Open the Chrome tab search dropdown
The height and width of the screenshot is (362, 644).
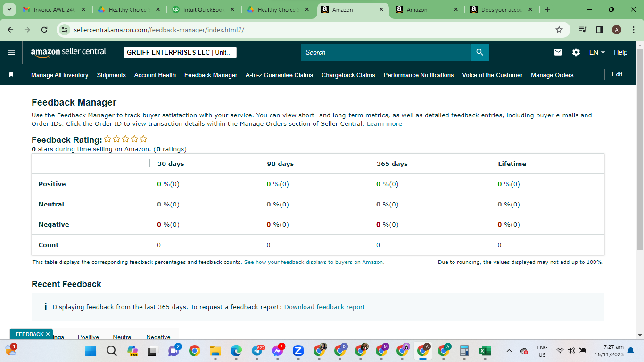pyautogui.click(x=9, y=9)
